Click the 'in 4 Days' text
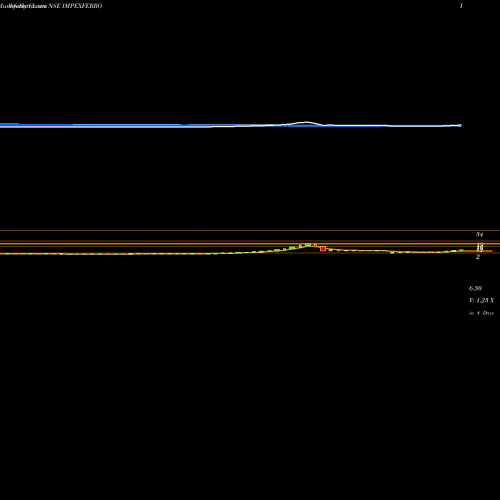The height and width of the screenshot is (500, 500). tap(481, 313)
